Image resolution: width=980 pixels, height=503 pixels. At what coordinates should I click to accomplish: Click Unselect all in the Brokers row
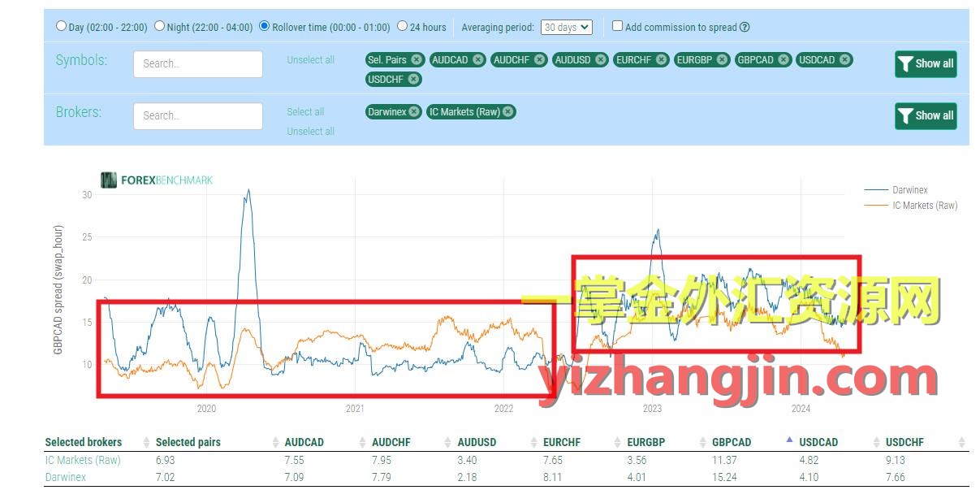311,132
